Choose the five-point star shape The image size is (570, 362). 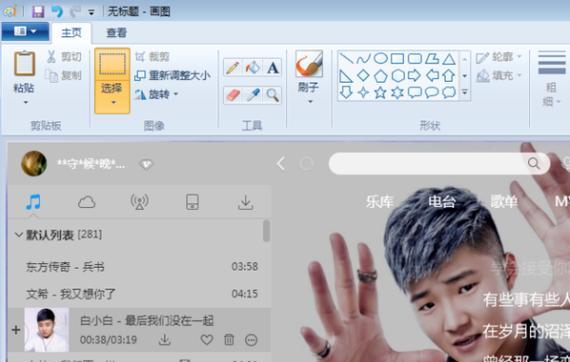(x=380, y=93)
